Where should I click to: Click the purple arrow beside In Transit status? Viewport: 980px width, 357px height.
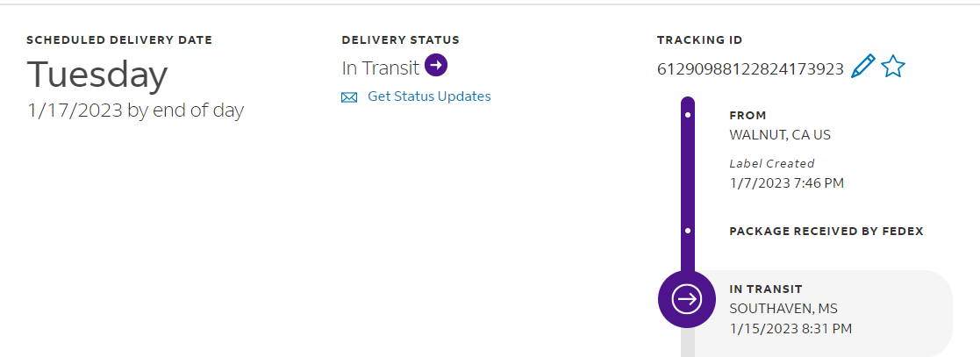pos(436,66)
